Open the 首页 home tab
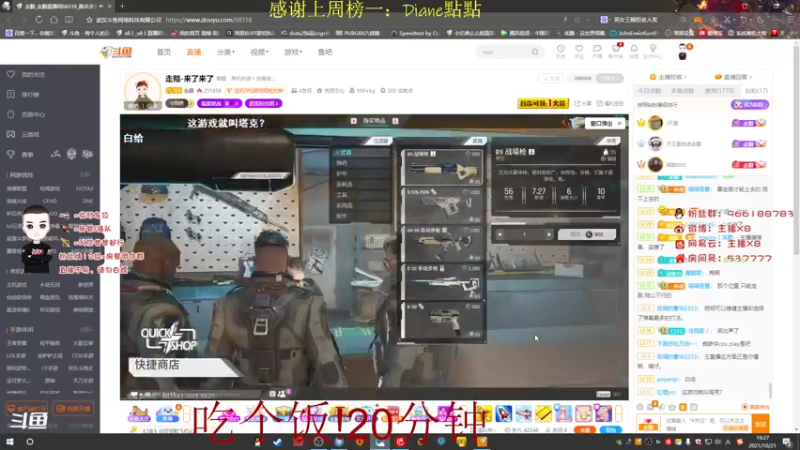Screen dimensions: 800x450 click(164, 52)
